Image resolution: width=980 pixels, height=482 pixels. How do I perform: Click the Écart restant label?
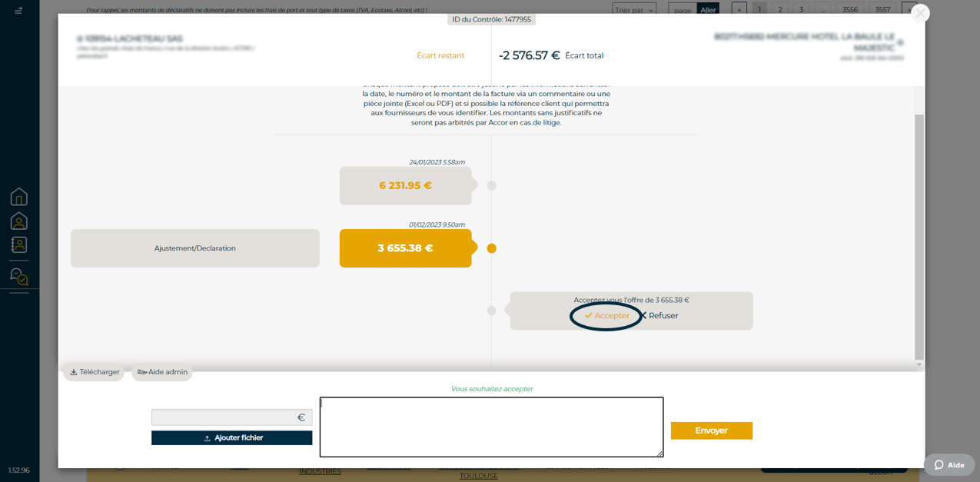tap(440, 55)
